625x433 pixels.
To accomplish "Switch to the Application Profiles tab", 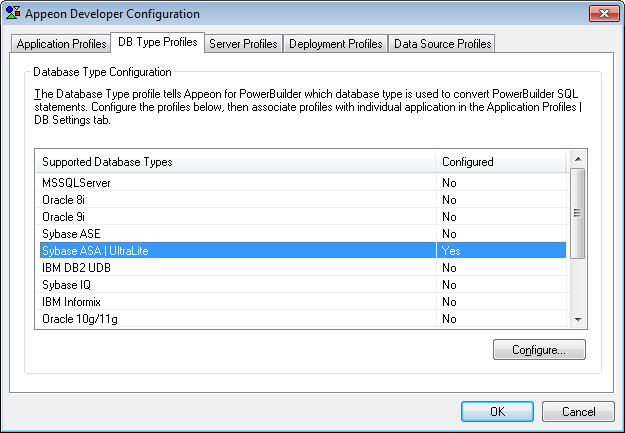I will click(x=61, y=44).
